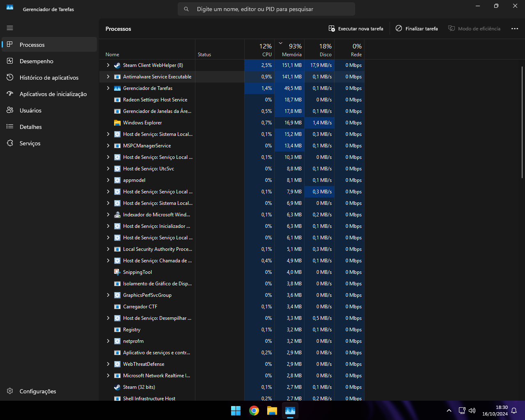Click the search magnifier icon
525x420 pixels.
pyautogui.click(x=186, y=9)
